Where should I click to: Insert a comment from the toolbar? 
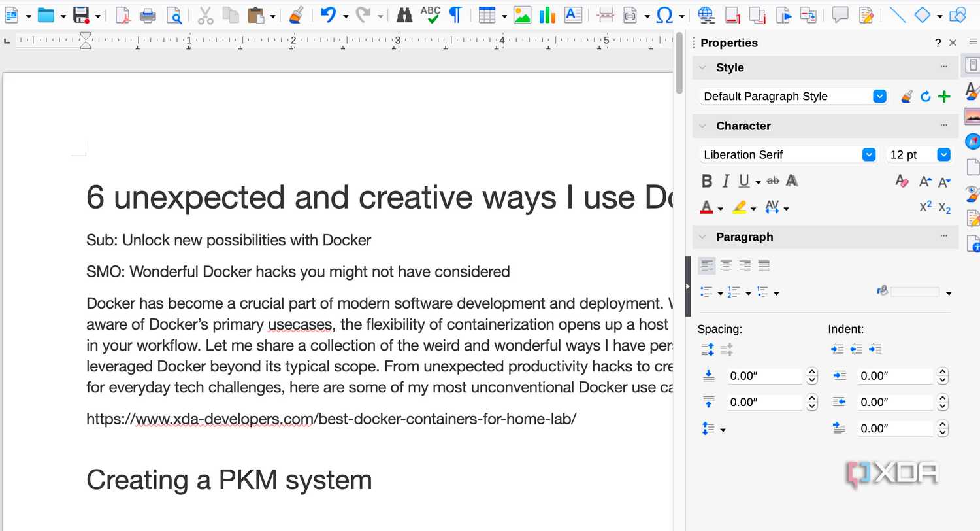[840, 14]
